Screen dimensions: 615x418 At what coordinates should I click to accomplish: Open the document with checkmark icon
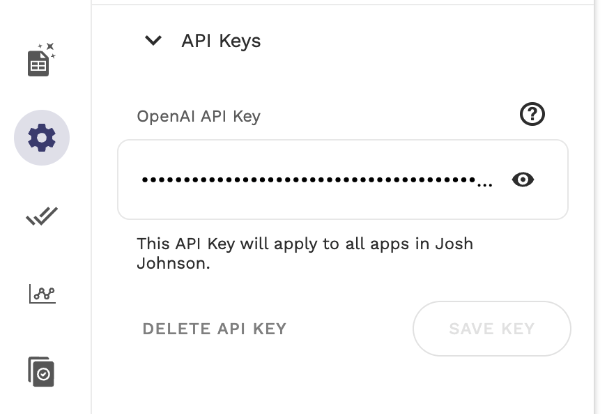coord(41,371)
